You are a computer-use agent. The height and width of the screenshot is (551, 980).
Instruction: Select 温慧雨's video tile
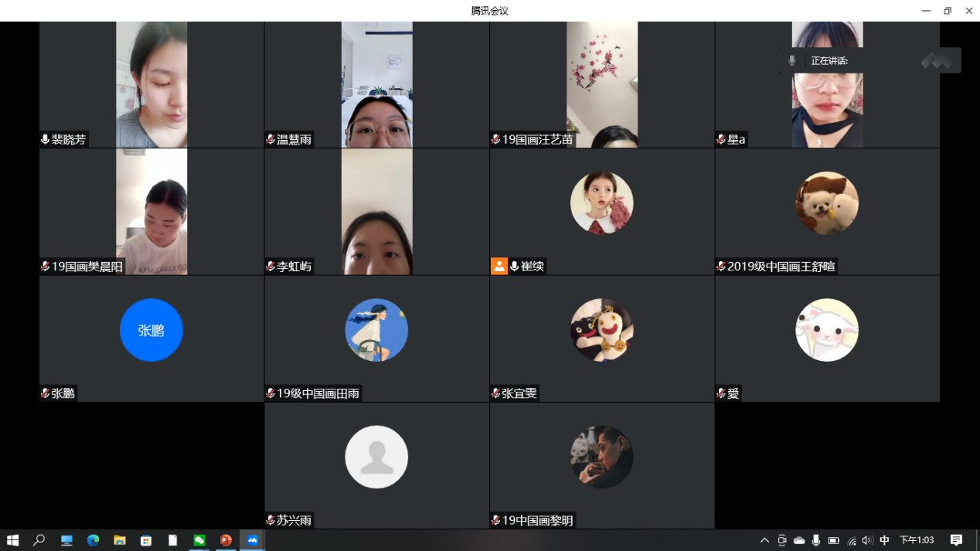(x=377, y=84)
